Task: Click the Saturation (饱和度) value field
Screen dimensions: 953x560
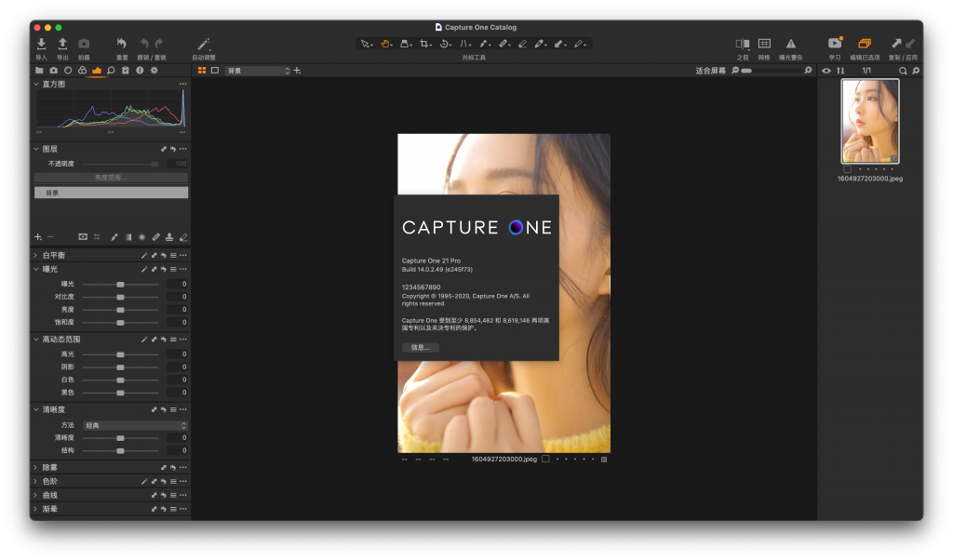Action: 177,323
